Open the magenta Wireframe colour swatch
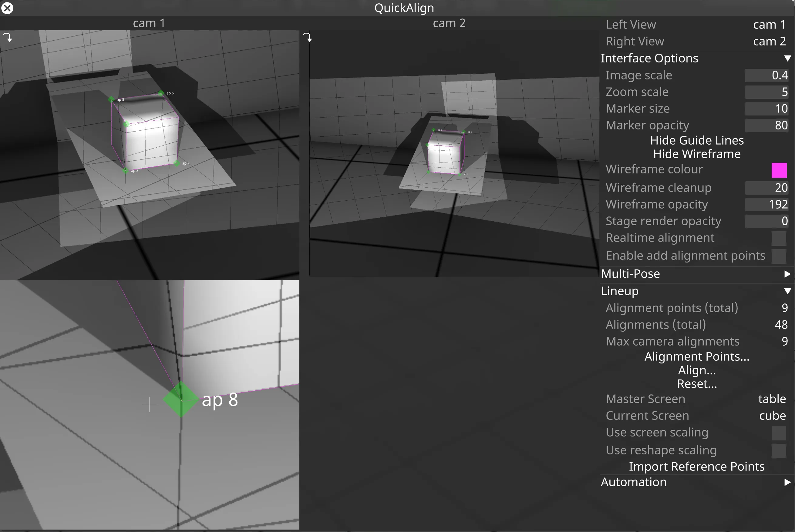Viewport: 795px width, 532px height. pos(779,170)
